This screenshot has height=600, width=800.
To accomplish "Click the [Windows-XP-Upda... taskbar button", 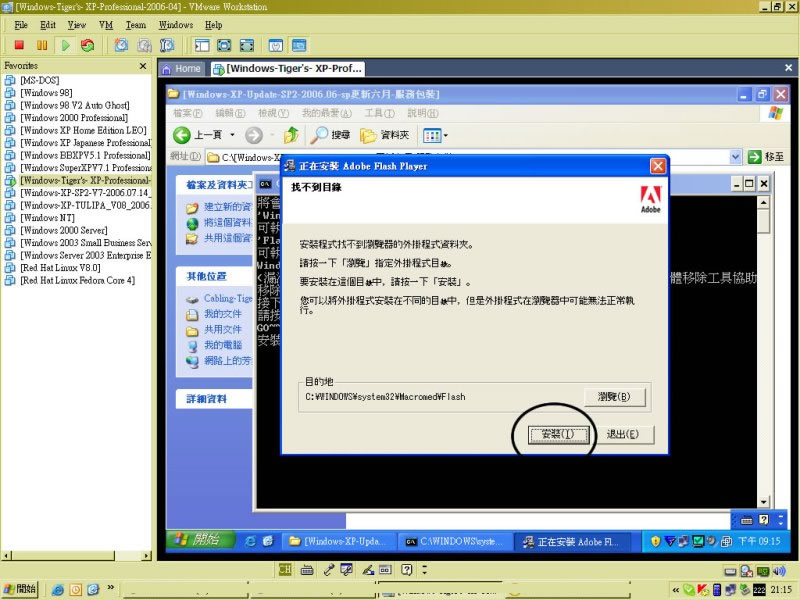I will click(x=337, y=541).
